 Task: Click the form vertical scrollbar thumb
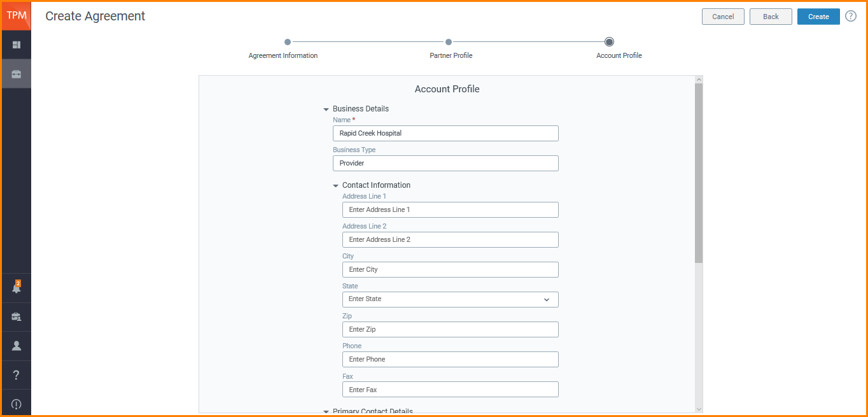click(699, 173)
